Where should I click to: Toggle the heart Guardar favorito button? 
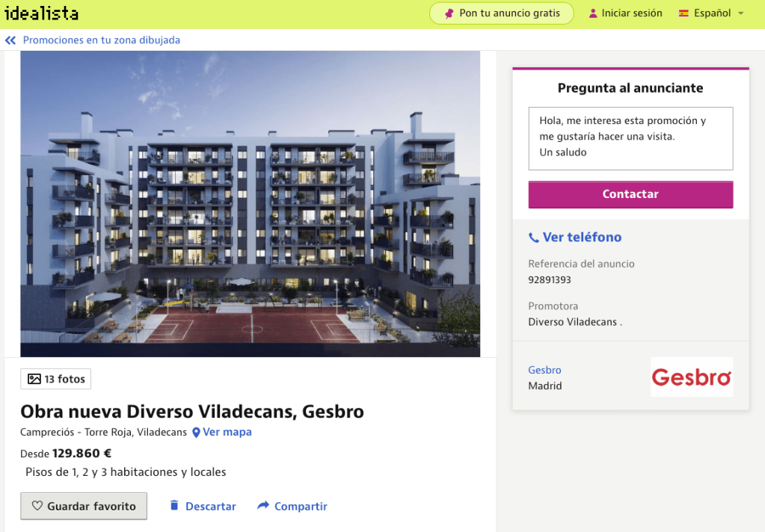click(x=84, y=506)
